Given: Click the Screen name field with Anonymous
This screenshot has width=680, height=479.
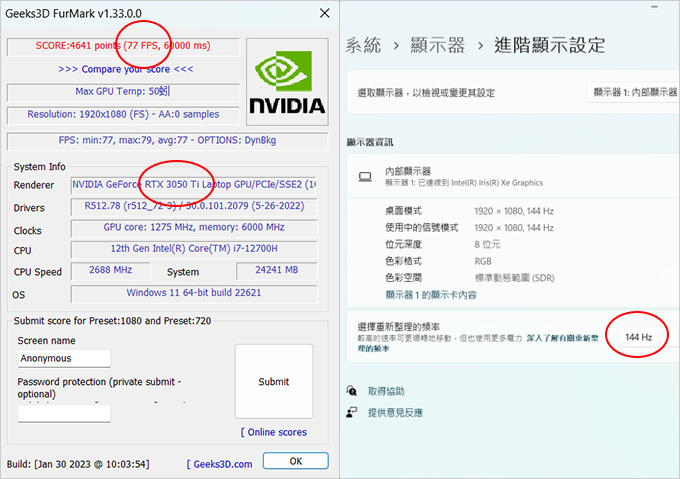Looking at the screenshot, I should 64,358.
